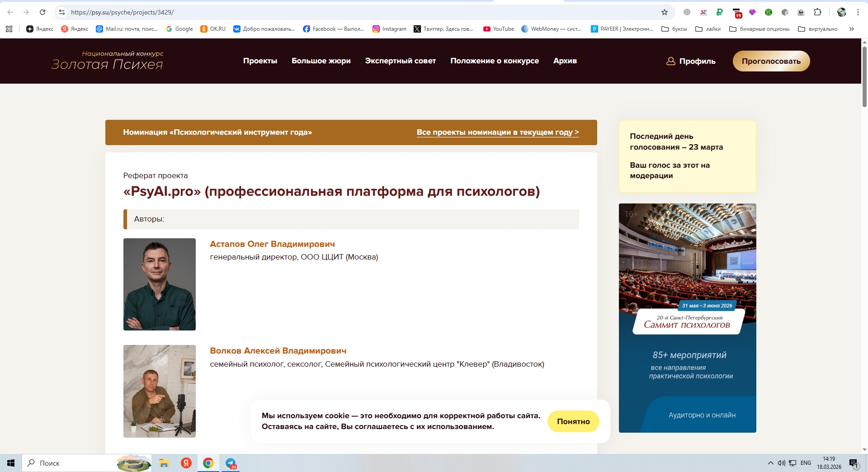
Task: Open Chrome's three-dot menu
Action: pyautogui.click(x=858, y=12)
